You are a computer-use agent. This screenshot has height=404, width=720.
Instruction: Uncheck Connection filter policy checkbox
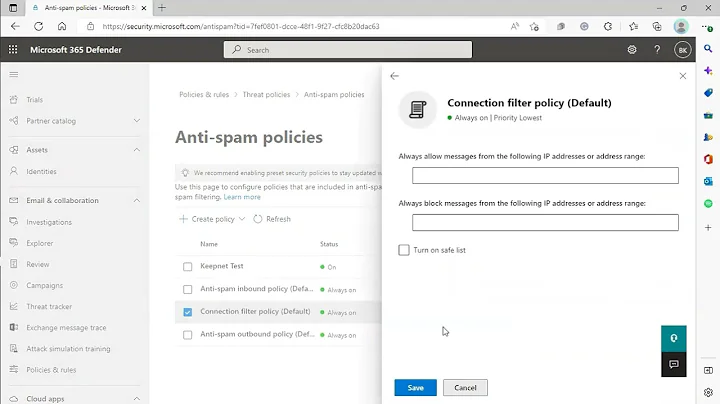(187, 312)
